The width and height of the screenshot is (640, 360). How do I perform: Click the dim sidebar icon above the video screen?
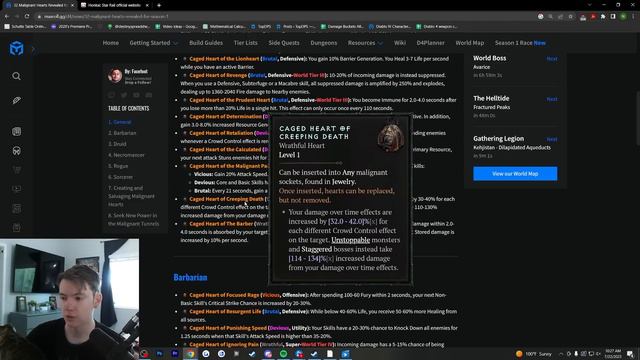[x=16, y=170]
